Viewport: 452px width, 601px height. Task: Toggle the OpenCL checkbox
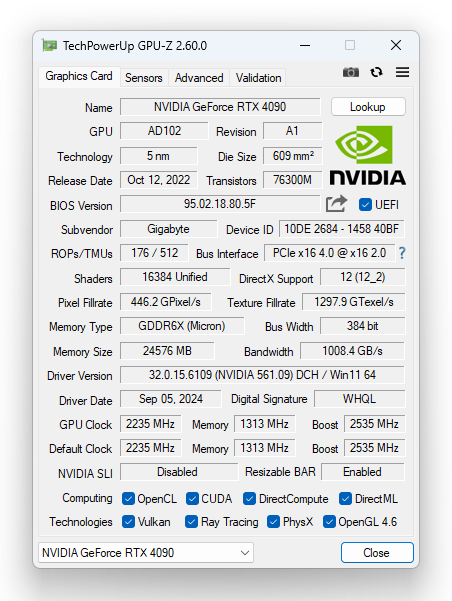(128, 499)
